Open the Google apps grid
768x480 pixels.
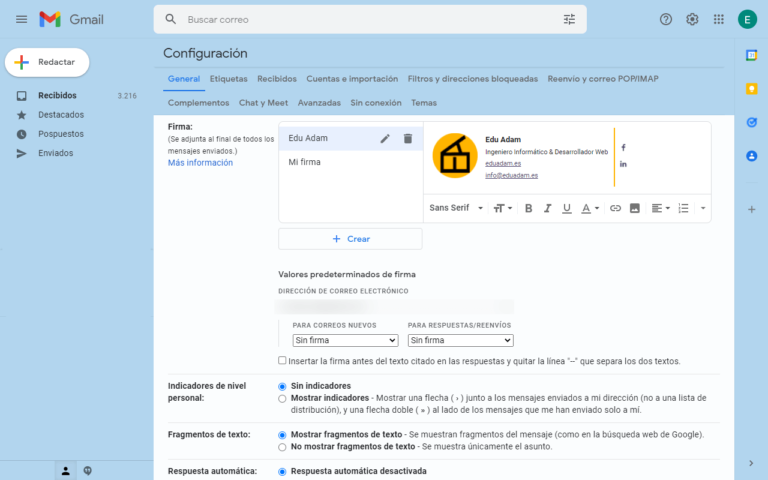pos(719,19)
